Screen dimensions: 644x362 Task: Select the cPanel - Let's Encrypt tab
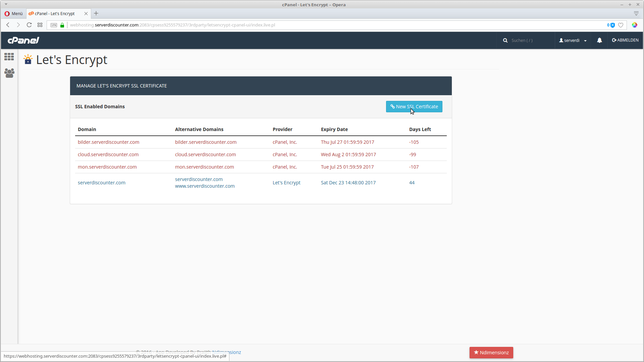(x=55, y=13)
